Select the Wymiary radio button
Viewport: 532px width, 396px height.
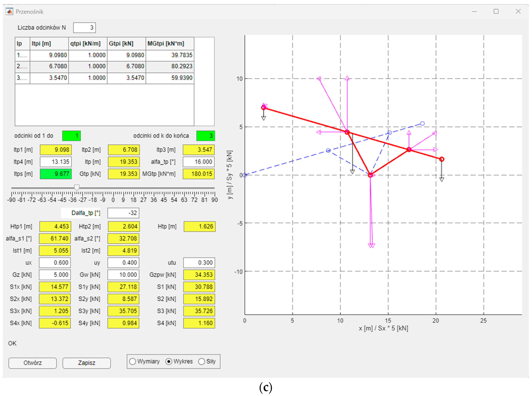pos(132,361)
